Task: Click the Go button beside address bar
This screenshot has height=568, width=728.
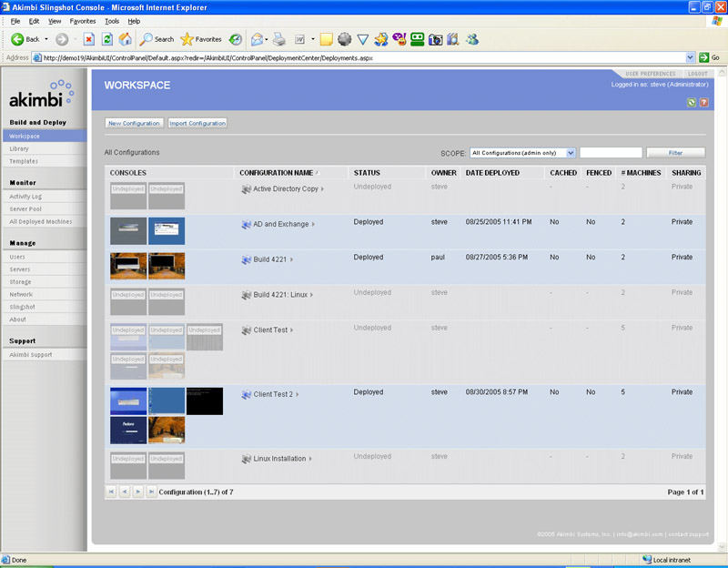Action: [x=710, y=57]
